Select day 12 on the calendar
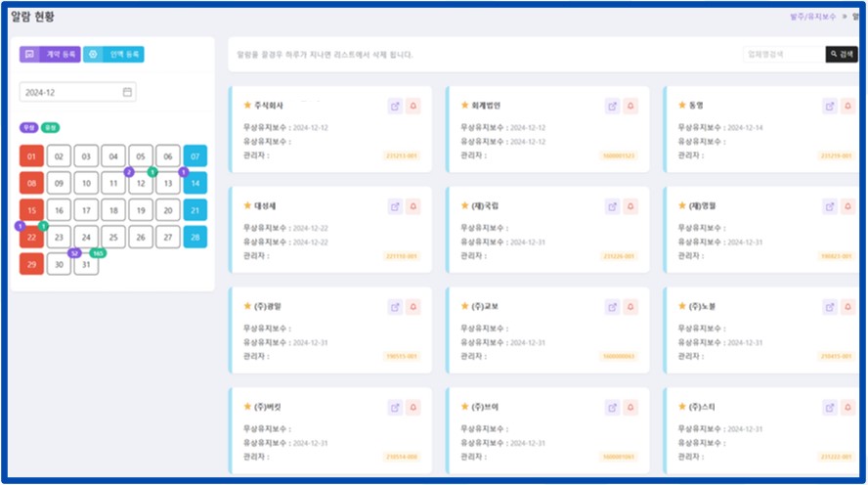Screen dimensions: 868x485 (x=141, y=183)
